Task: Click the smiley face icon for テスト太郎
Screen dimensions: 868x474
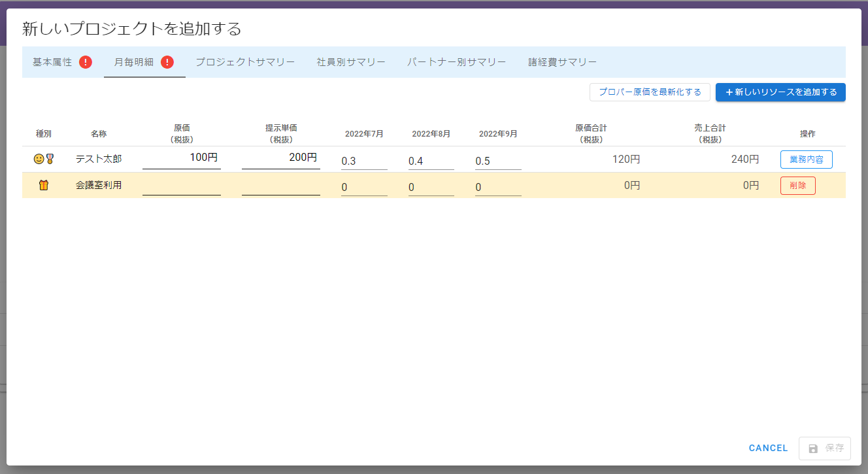Action: (x=39, y=159)
